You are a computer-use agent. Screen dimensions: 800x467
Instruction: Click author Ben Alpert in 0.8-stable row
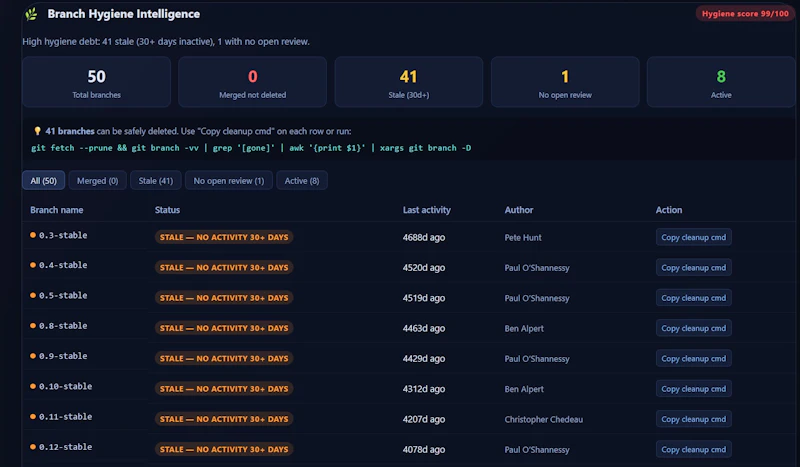click(x=524, y=328)
